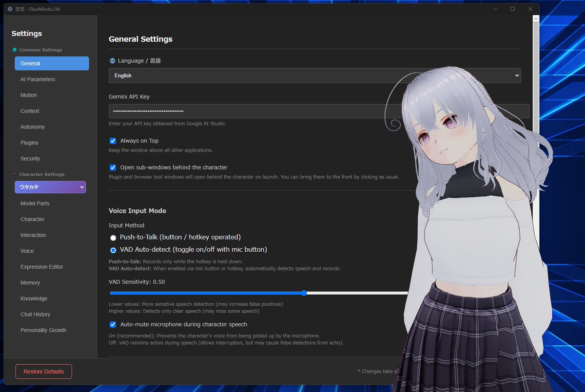Click the teal Common Settings icon
The height and width of the screenshot is (392, 585).
14,50
